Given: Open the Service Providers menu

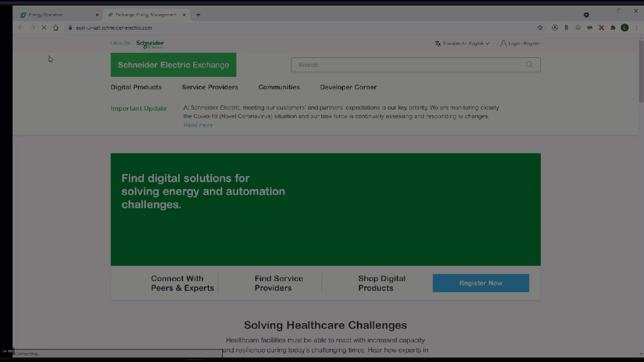Looking at the screenshot, I should point(210,87).
